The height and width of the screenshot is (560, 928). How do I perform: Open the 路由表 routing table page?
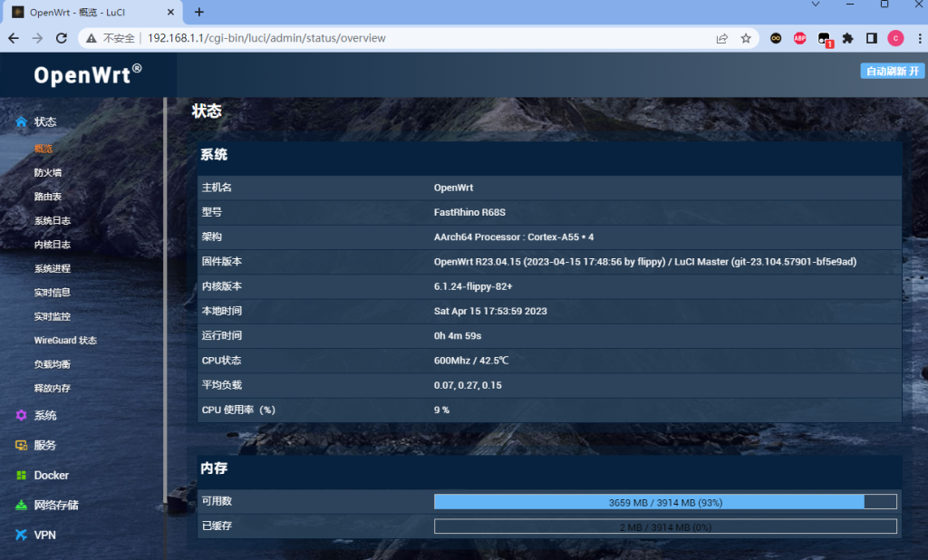48,197
